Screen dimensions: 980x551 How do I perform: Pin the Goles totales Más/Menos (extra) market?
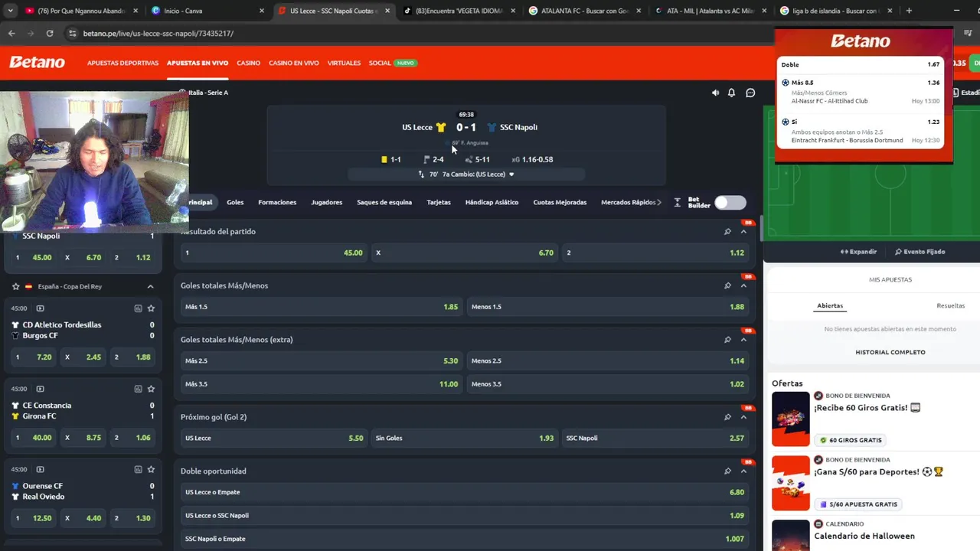tap(727, 340)
